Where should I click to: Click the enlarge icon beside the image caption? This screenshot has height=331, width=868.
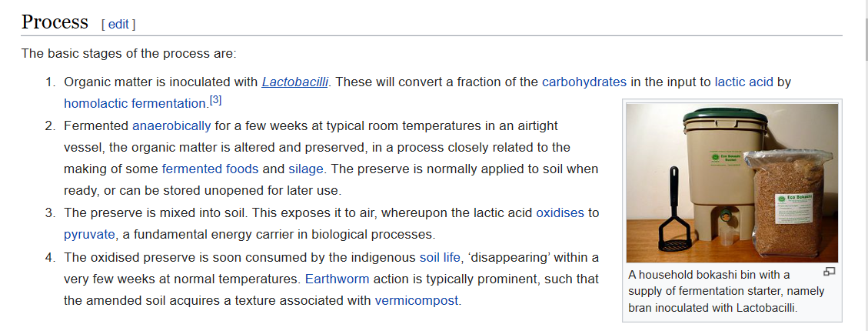[x=829, y=272]
